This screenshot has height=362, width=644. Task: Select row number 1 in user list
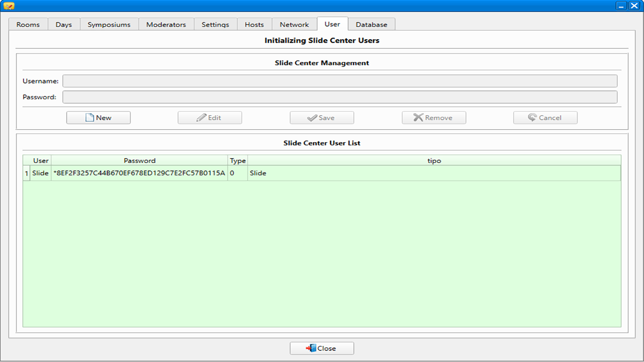coord(26,173)
